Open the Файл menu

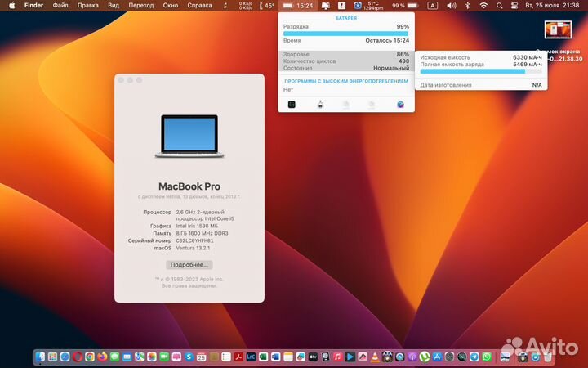[x=60, y=5]
